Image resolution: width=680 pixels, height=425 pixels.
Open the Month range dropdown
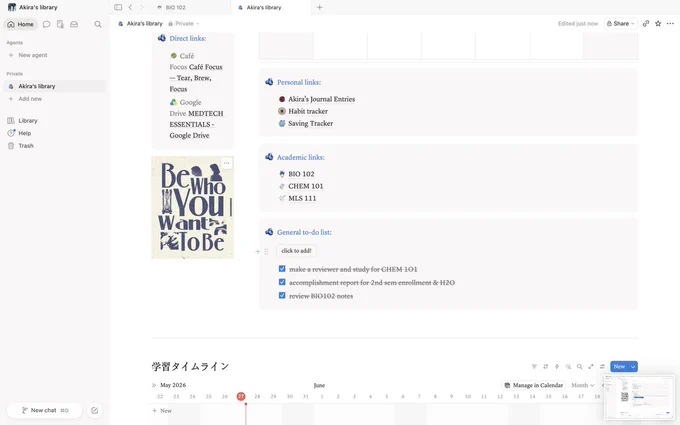pos(582,385)
